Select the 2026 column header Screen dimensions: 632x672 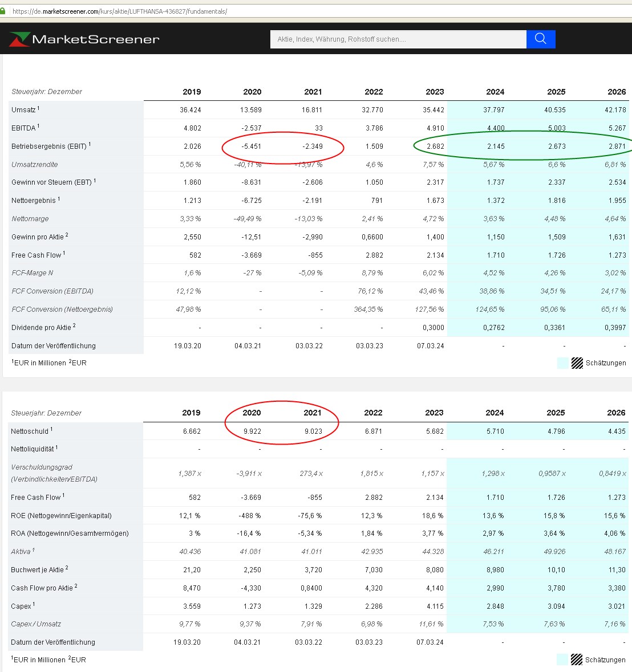pyautogui.click(x=616, y=91)
